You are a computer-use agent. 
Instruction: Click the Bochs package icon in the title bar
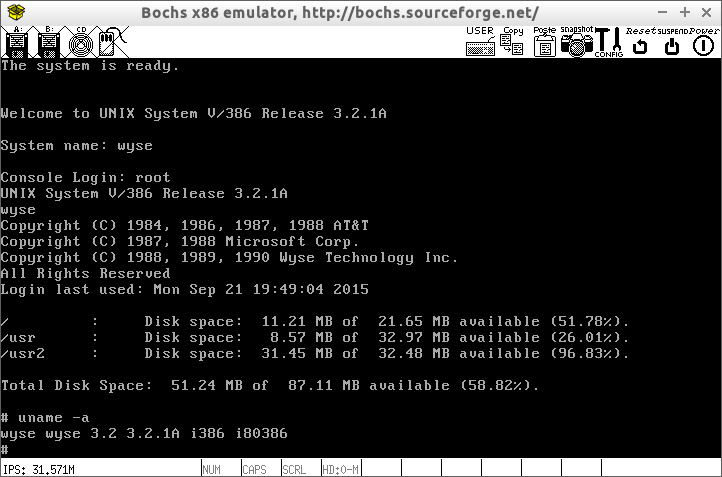coord(14,13)
